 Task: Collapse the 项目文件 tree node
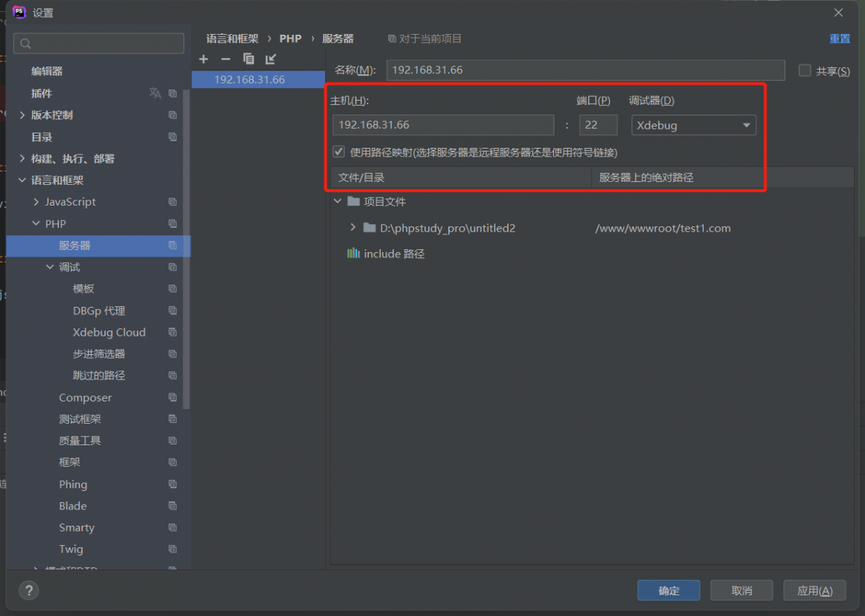click(338, 200)
